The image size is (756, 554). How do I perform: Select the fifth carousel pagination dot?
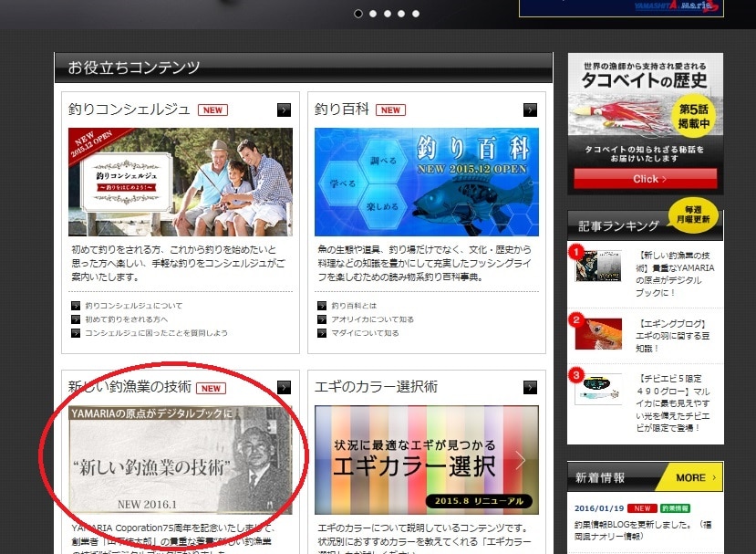coord(416,14)
